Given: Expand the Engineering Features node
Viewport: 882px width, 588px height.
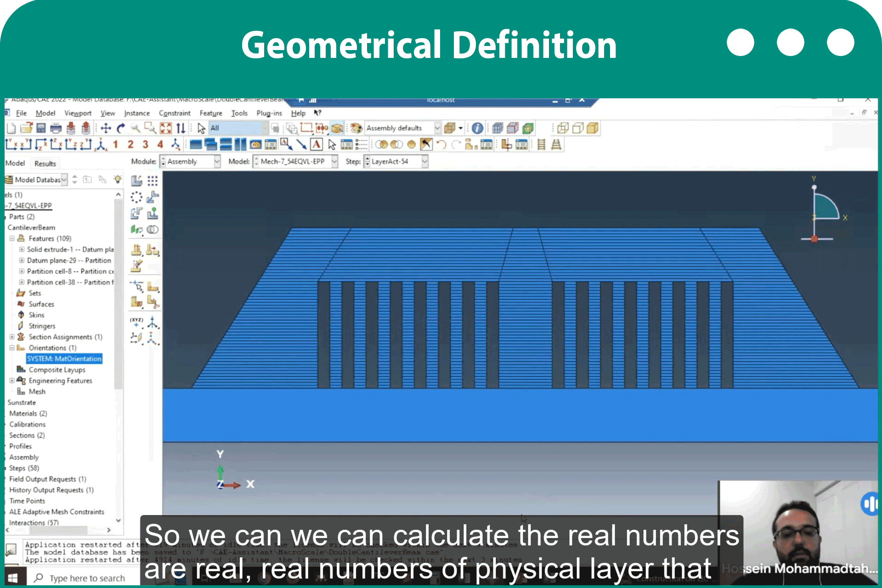Looking at the screenshot, I should pyautogui.click(x=12, y=380).
